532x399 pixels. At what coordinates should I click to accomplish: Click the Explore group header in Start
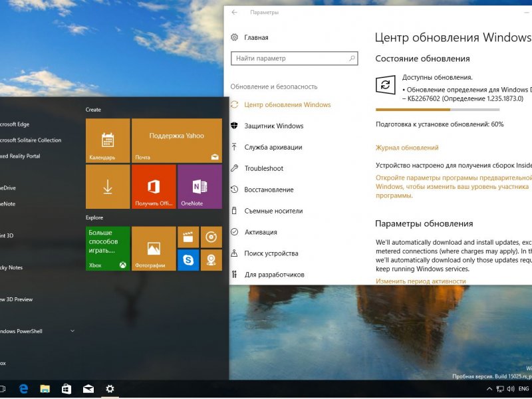(94, 217)
